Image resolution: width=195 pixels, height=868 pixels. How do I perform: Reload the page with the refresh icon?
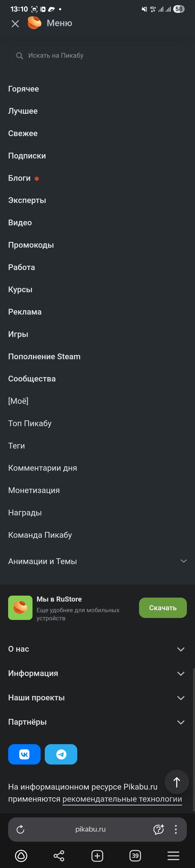click(21, 829)
